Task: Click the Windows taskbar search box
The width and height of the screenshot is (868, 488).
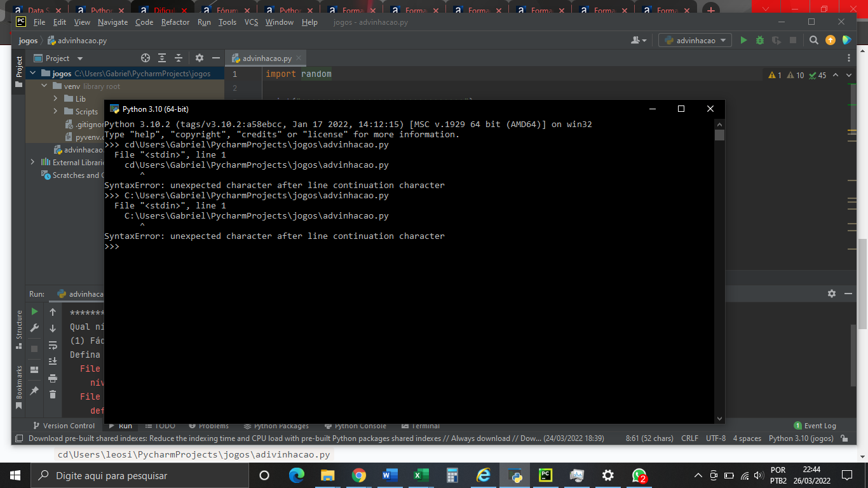Action: tap(140, 475)
